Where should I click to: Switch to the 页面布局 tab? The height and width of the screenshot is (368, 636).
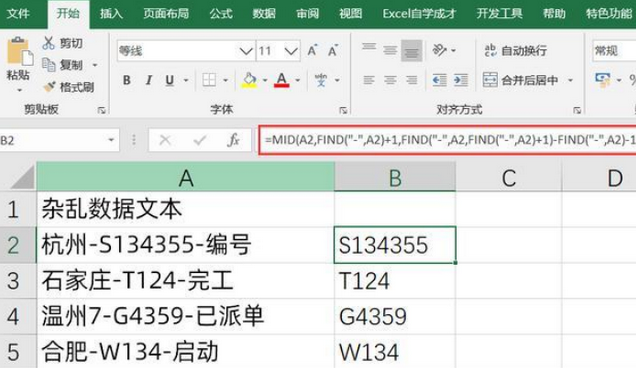click(x=166, y=14)
